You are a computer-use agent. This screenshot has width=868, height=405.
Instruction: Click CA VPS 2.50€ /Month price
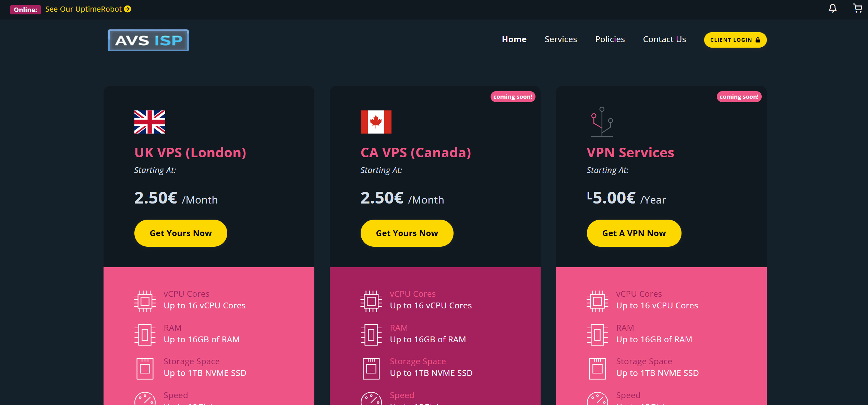[x=402, y=198]
